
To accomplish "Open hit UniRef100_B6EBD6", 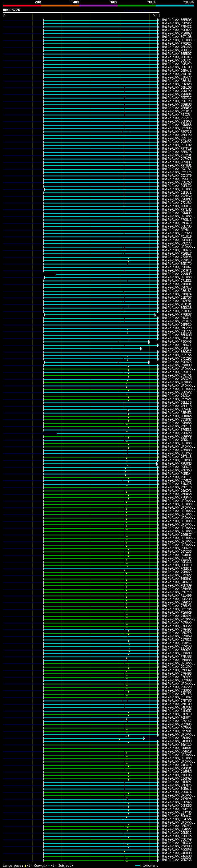I will click(177, 20).
